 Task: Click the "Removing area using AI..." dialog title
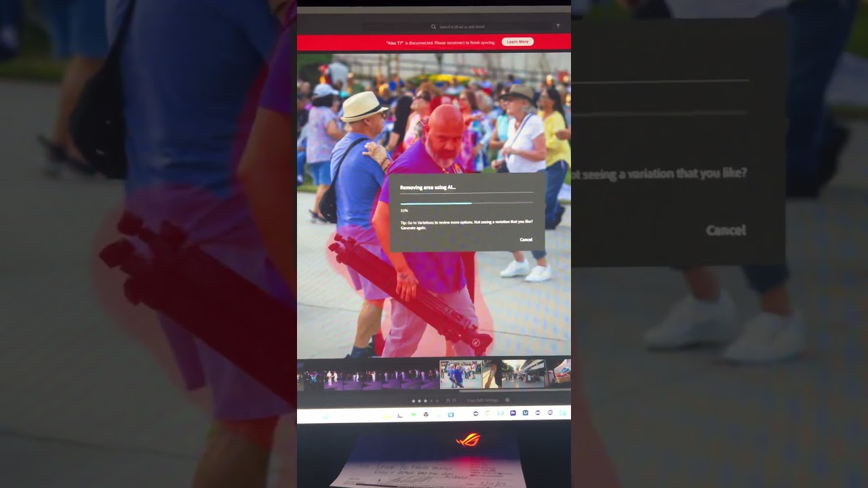pos(428,188)
